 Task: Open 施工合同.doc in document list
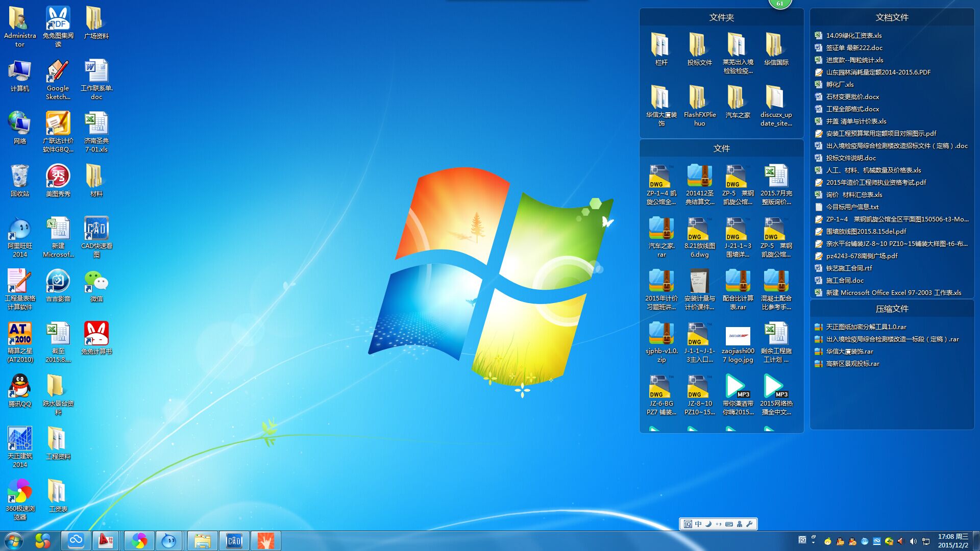pos(845,280)
